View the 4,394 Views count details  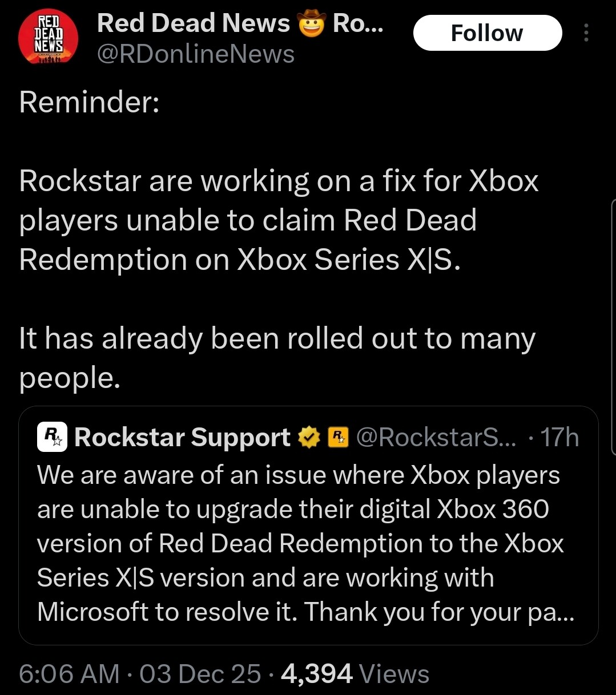(355, 674)
